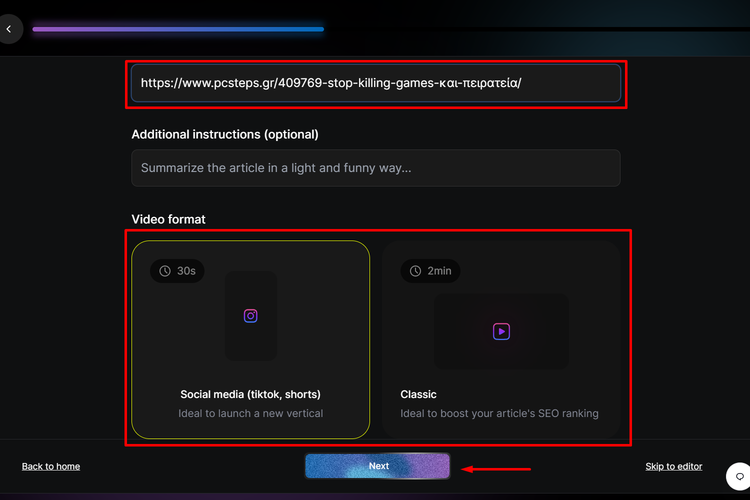Open the chat support bubble
750x500 pixels.
(739, 476)
